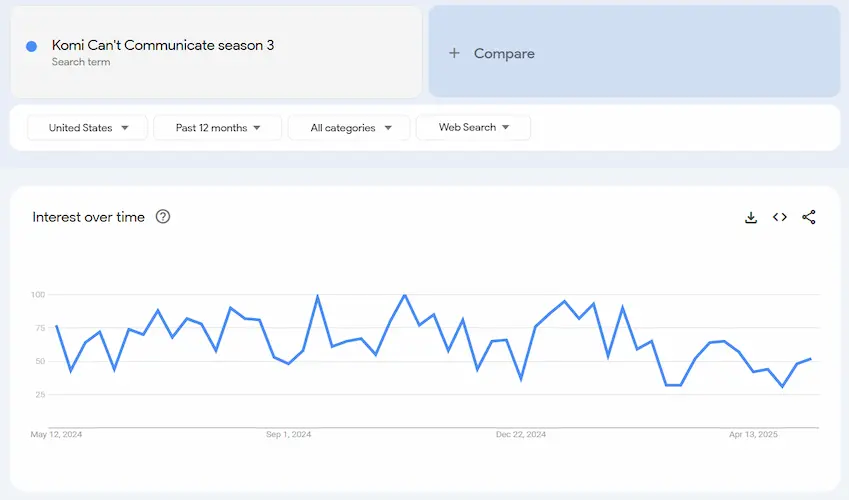Click the Sep 1, 2024 axis label
Screen dimensions: 849x500
288,435
